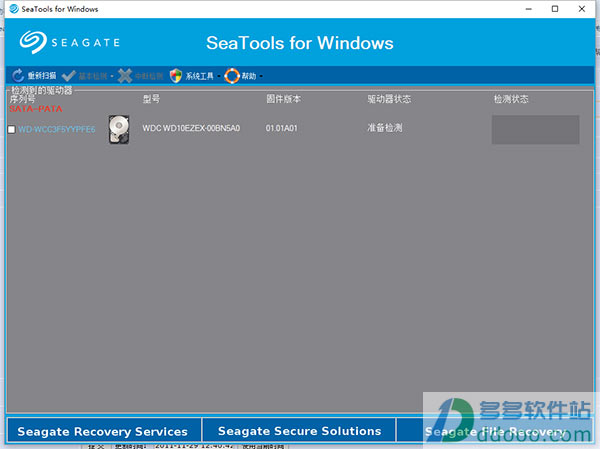
Task: Expand the 基本检测 dropdown arrow
Action: point(112,76)
